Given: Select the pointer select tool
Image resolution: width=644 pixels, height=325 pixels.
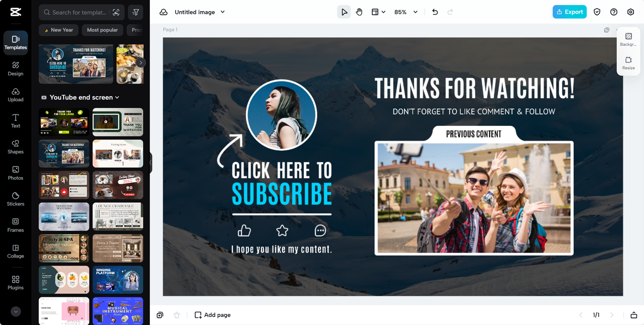Looking at the screenshot, I should (x=344, y=12).
